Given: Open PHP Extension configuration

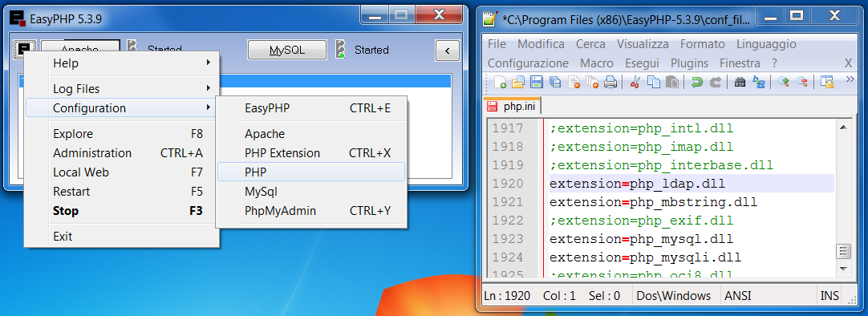Looking at the screenshot, I should click(x=311, y=152).
